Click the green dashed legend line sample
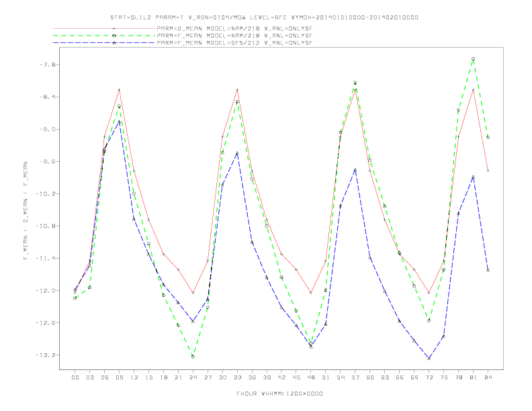This screenshot has height=411, width=532. click(104, 36)
